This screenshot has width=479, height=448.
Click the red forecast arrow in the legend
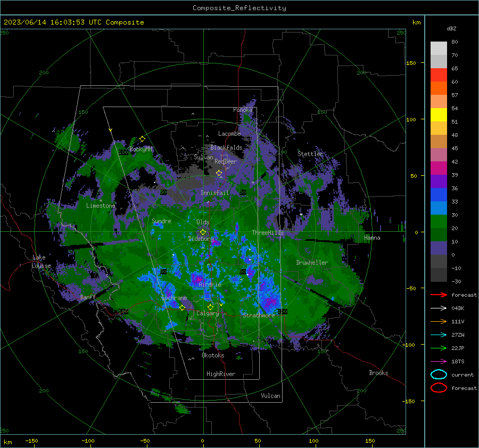439,295
